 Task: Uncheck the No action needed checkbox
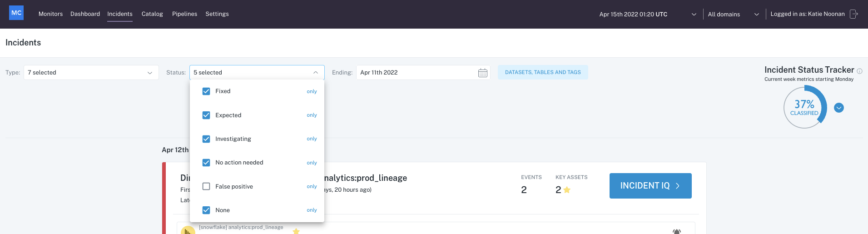[206, 162]
